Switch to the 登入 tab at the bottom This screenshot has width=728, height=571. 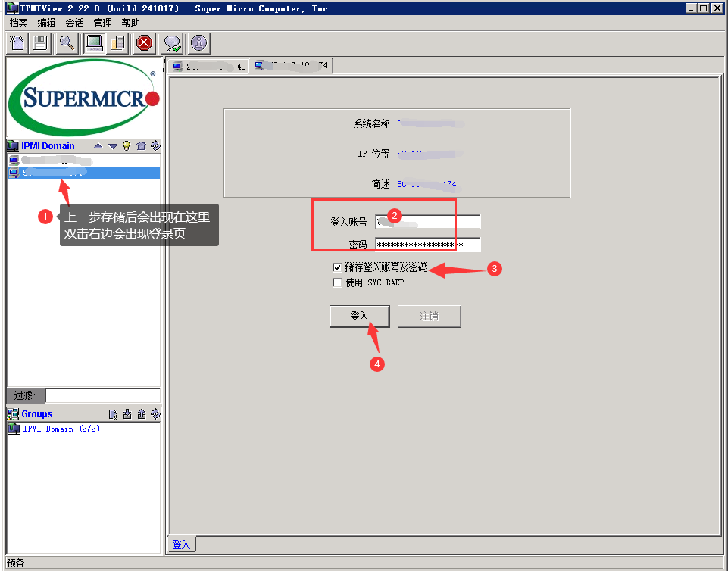181,544
